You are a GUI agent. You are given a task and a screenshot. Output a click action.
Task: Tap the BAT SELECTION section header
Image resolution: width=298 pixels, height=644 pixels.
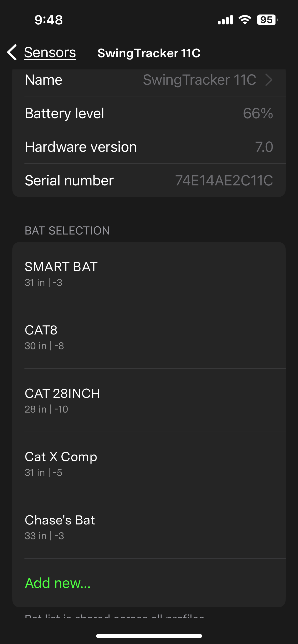[67, 231]
